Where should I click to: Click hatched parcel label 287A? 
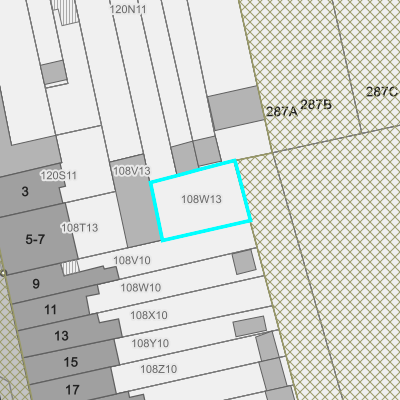(282, 112)
